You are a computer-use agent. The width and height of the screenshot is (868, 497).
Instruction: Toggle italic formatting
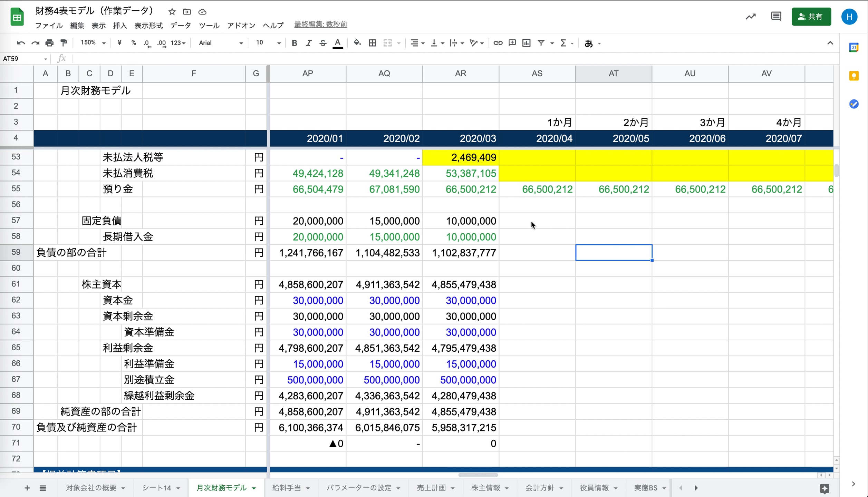pos(308,43)
